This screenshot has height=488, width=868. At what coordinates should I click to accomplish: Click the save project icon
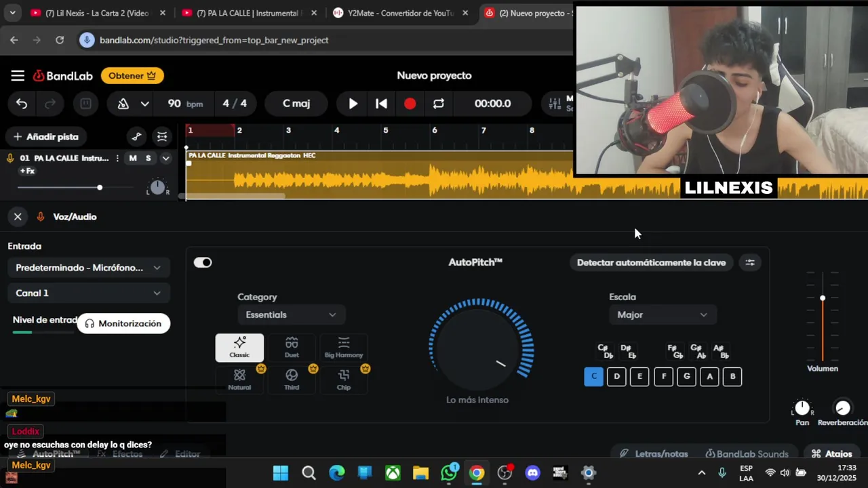click(85, 104)
